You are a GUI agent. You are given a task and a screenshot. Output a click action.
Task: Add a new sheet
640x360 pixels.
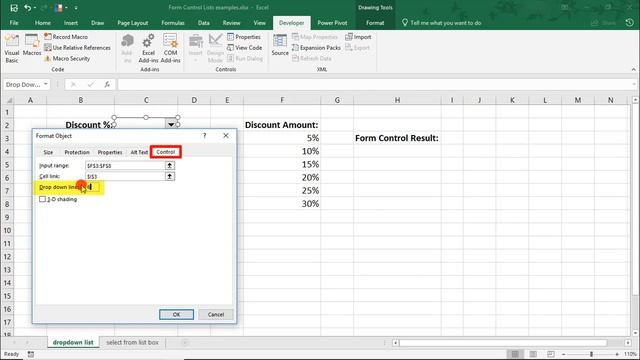184,342
